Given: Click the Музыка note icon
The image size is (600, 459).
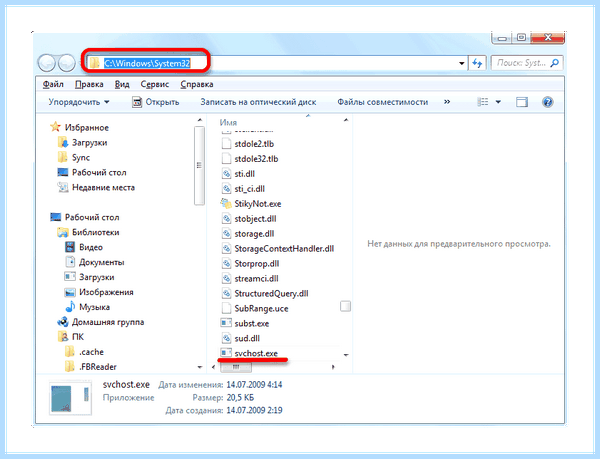Looking at the screenshot, I should point(70,307).
